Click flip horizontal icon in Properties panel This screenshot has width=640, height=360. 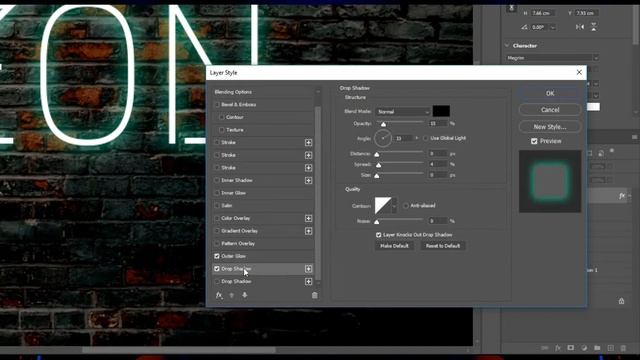coord(580,27)
